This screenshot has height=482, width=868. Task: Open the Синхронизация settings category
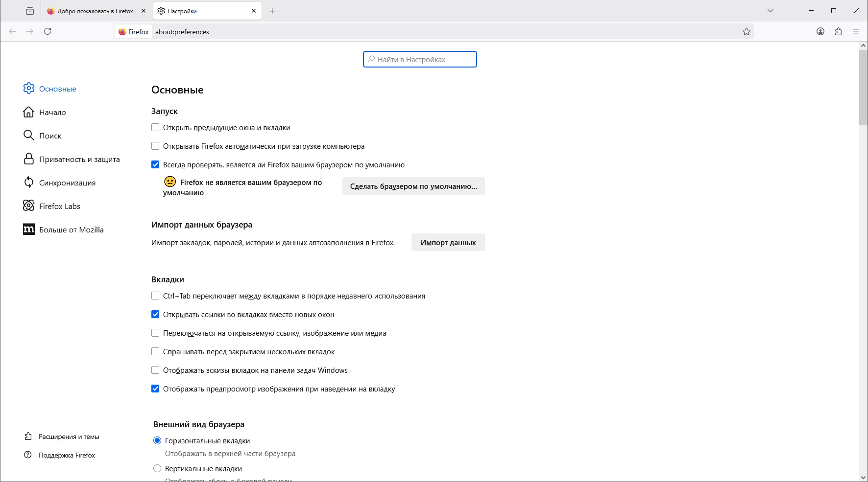pyautogui.click(x=68, y=183)
